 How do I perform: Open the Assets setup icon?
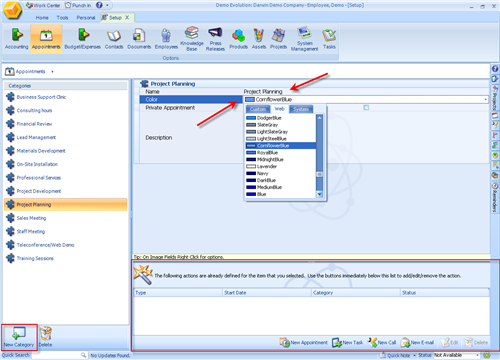click(x=259, y=39)
